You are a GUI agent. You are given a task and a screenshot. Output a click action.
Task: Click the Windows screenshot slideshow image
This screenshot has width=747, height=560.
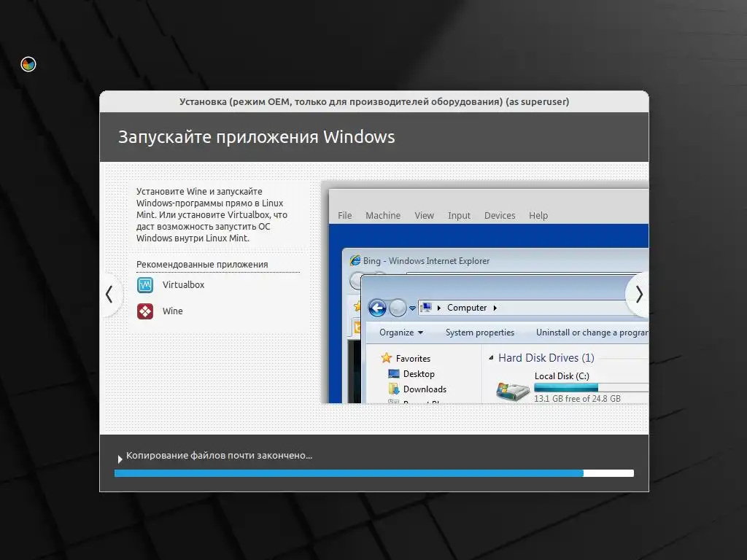[484, 292]
